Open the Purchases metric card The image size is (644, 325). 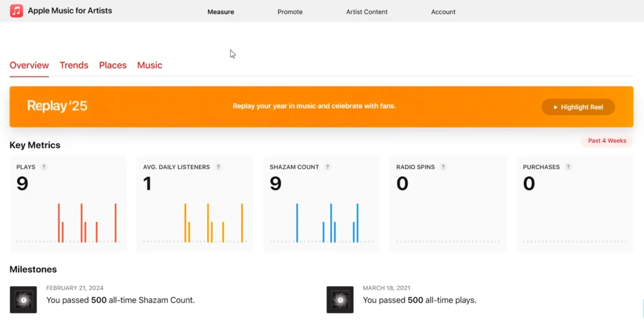(x=574, y=204)
